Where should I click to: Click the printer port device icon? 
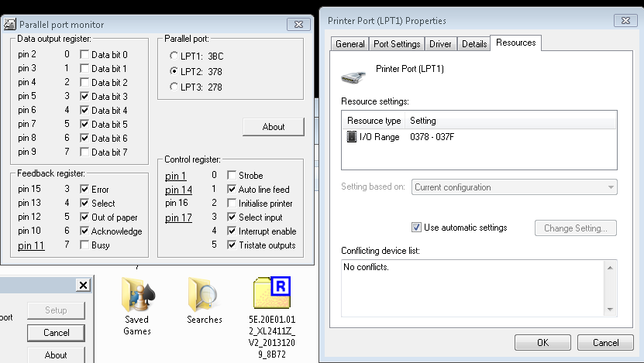click(x=353, y=75)
